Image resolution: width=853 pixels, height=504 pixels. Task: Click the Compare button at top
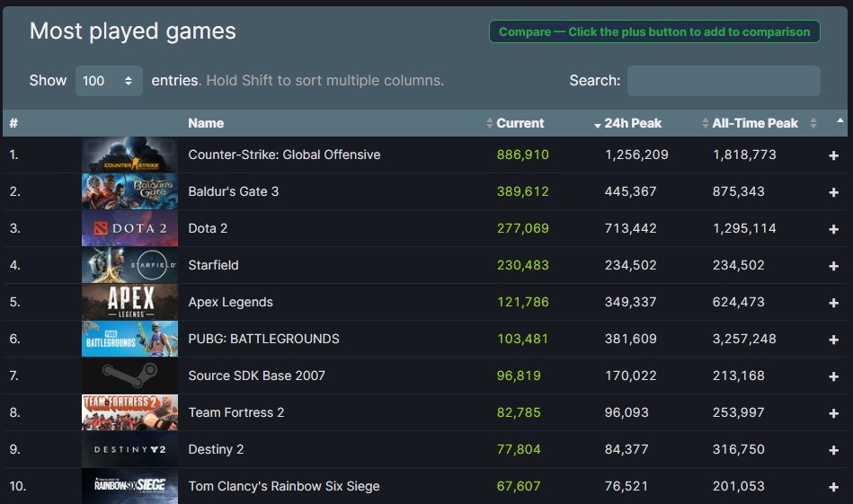[653, 31]
